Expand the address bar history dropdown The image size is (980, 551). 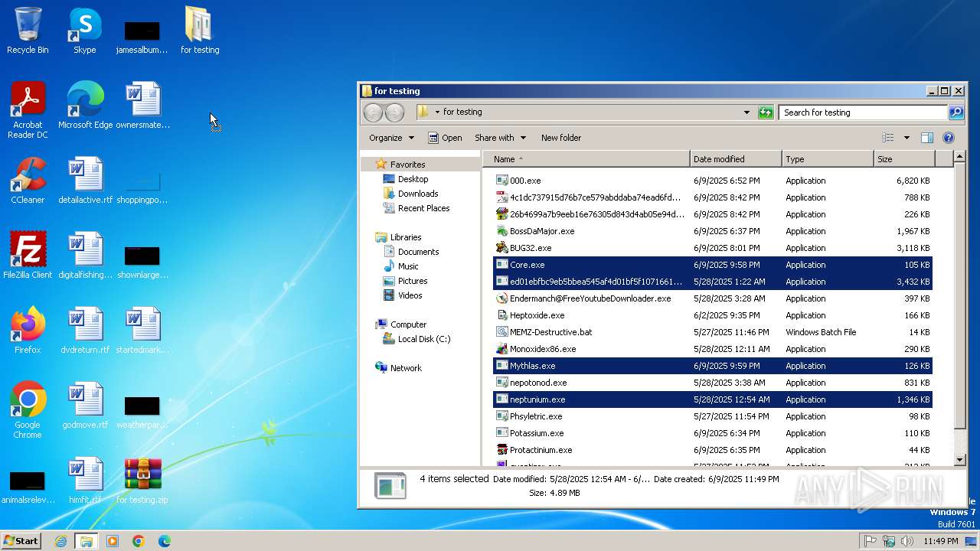pyautogui.click(x=746, y=112)
